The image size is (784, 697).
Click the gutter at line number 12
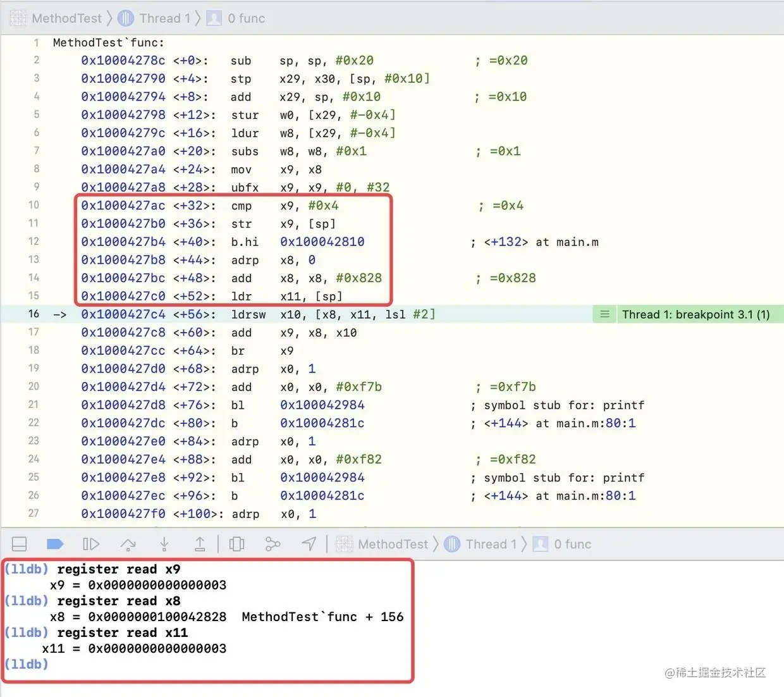pos(34,241)
